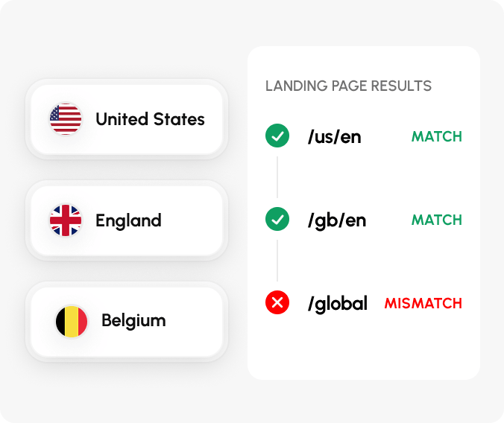Click the Belgium text label
Viewport: 504px width, 423px height.
133,320
